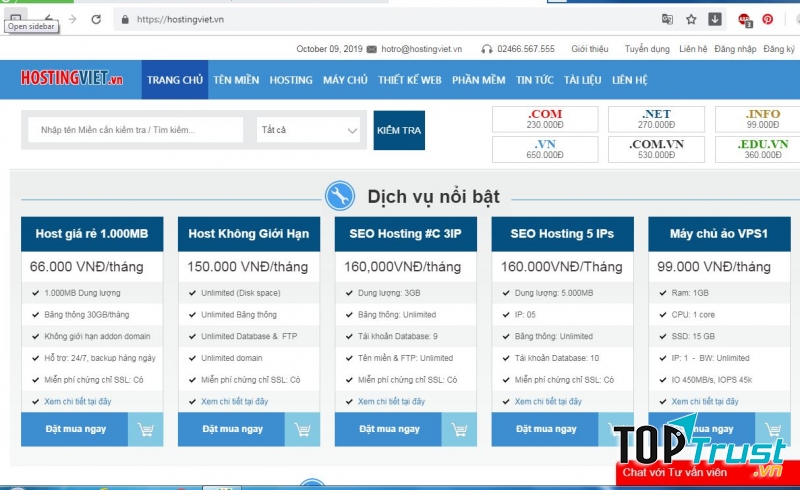Image resolution: width=800 pixels, height=490 pixels.
Task: Click the Máy chủ ảo VPS1 card header
Action: [x=719, y=234]
